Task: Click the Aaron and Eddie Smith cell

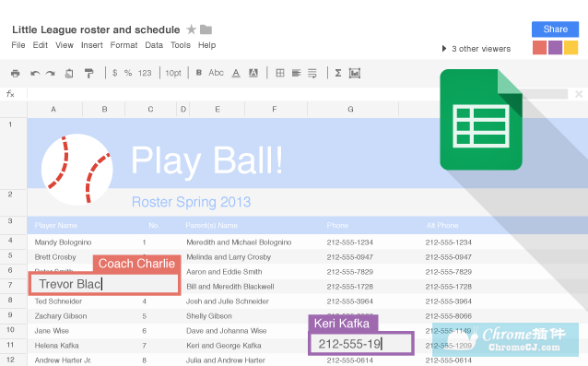Action: click(x=224, y=271)
